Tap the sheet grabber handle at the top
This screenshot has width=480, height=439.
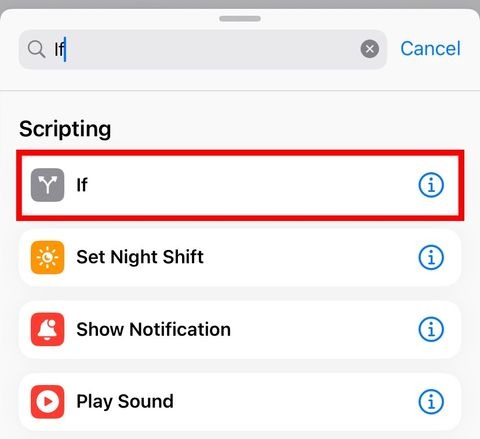pyautogui.click(x=240, y=19)
